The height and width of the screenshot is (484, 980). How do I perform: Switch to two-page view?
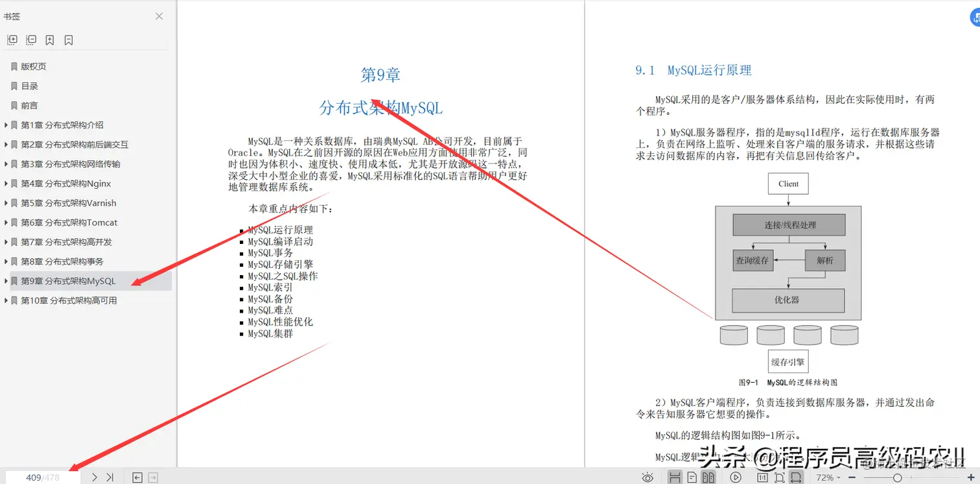coord(708,478)
